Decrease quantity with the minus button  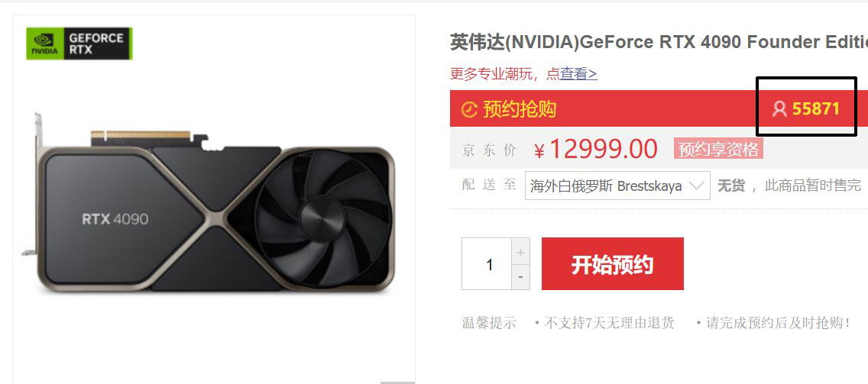520,276
